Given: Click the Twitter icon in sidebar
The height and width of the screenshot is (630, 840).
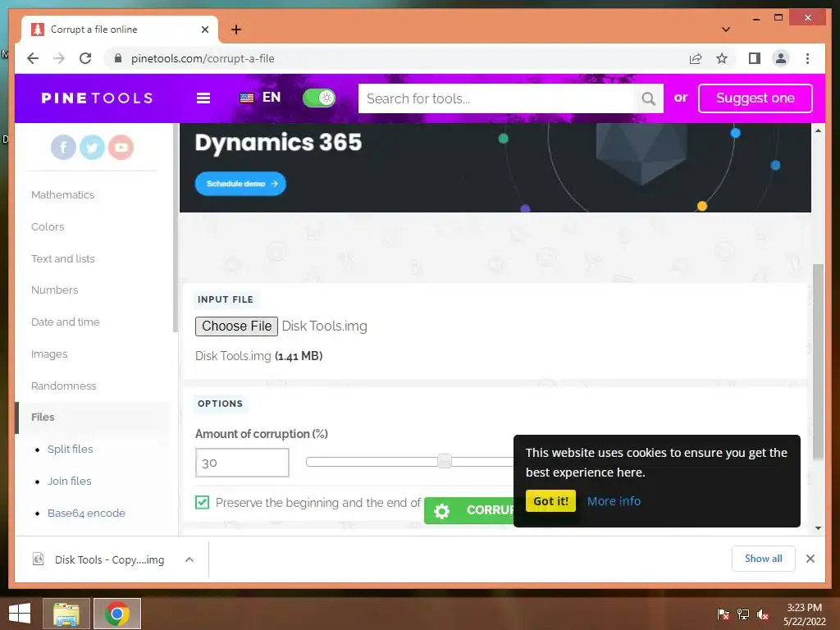Looking at the screenshot, I should click(92, 147).
